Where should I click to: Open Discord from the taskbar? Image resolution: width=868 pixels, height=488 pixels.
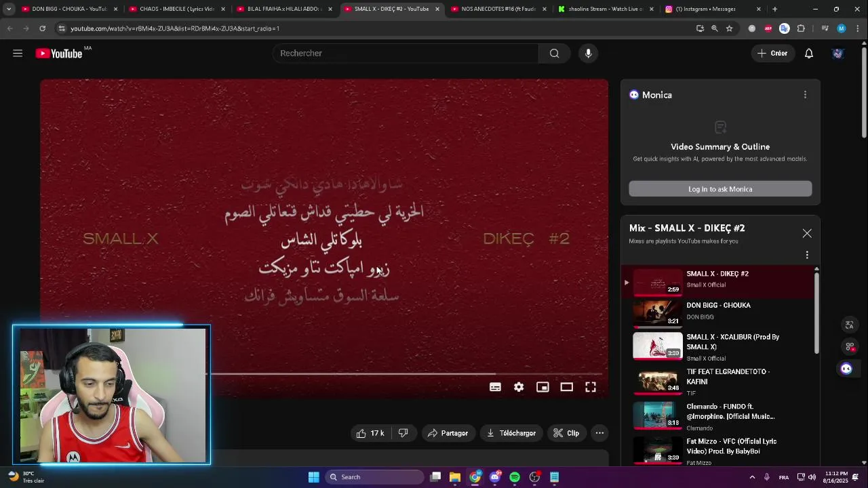pyautogui.click(x=495, y=477)
